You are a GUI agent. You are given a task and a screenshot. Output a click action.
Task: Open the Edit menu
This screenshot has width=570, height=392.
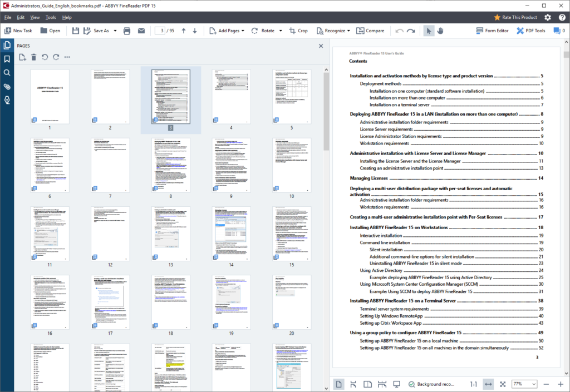(x=21, y=17)
